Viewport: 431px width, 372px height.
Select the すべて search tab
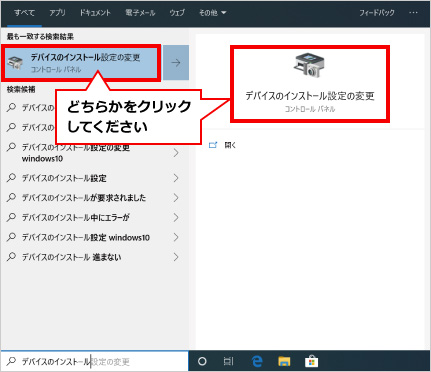click(24, 13)
